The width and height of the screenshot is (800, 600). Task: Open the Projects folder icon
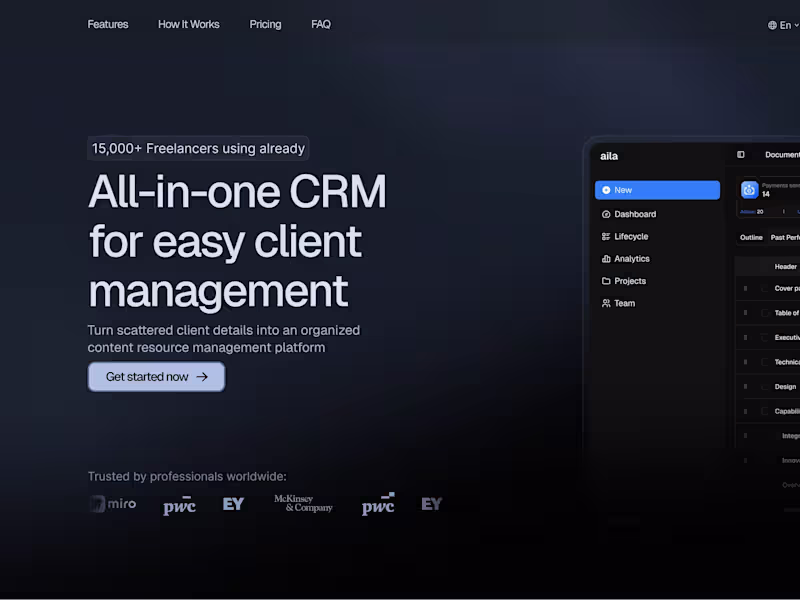pos(605,281)
